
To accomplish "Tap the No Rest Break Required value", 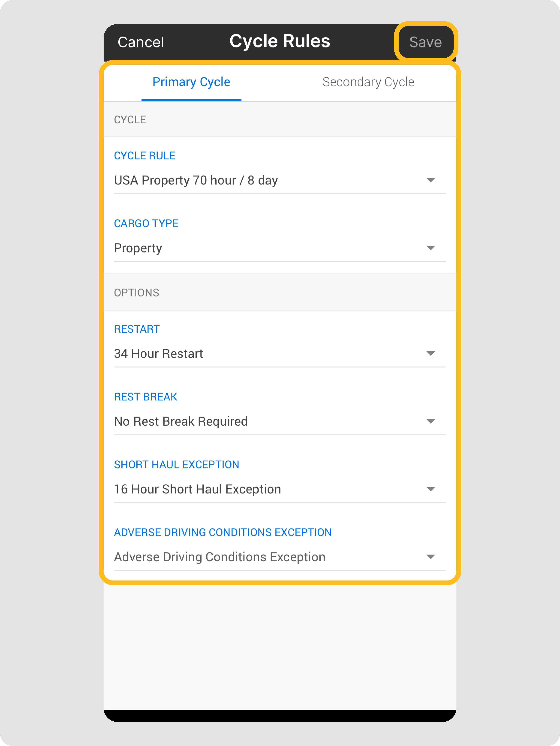I will [181, 422].
